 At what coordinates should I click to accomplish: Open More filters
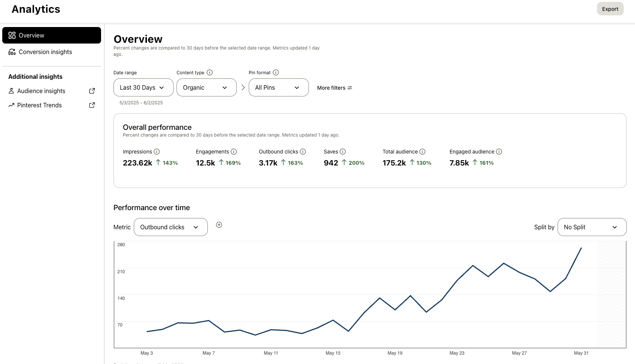coord(334,88)
